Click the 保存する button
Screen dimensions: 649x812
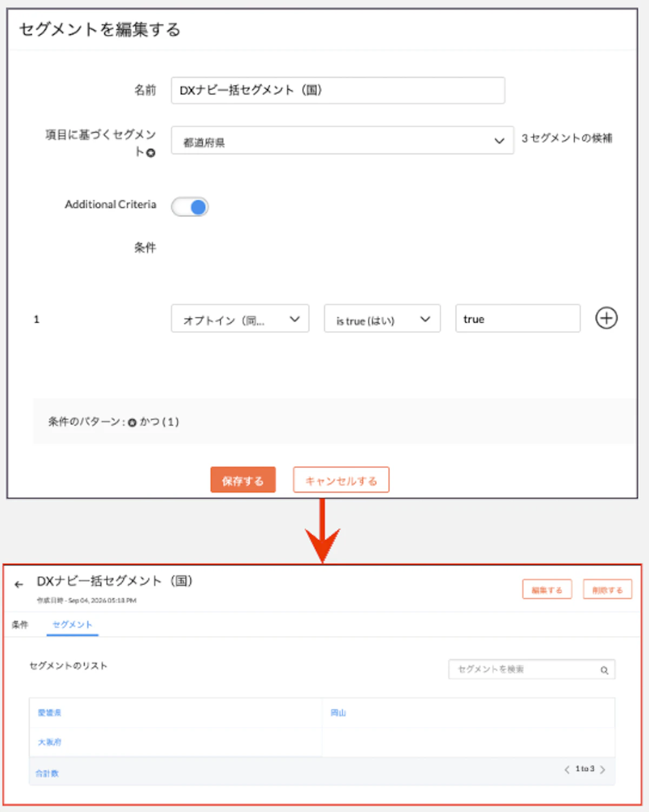pyautogui.click(x=243, y=480)
